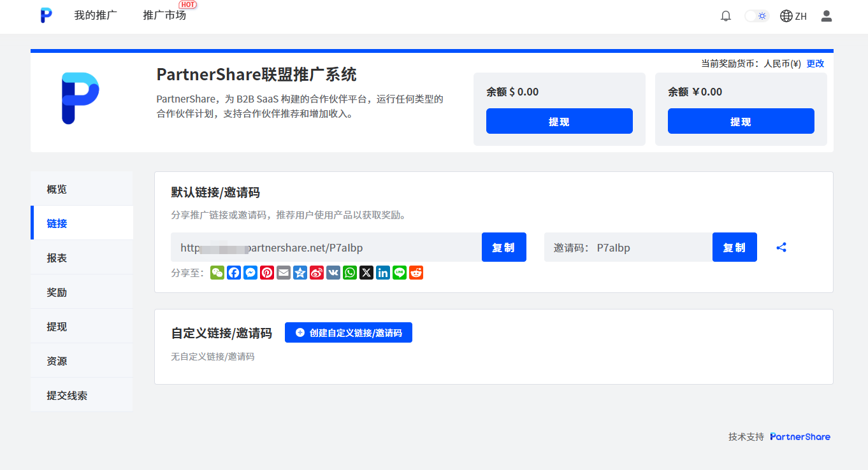Share the link via WhatsApp

(350, 273)
